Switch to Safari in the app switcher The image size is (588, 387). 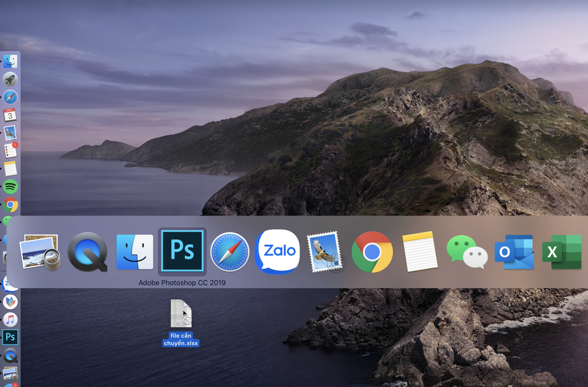tap(230, 252)
